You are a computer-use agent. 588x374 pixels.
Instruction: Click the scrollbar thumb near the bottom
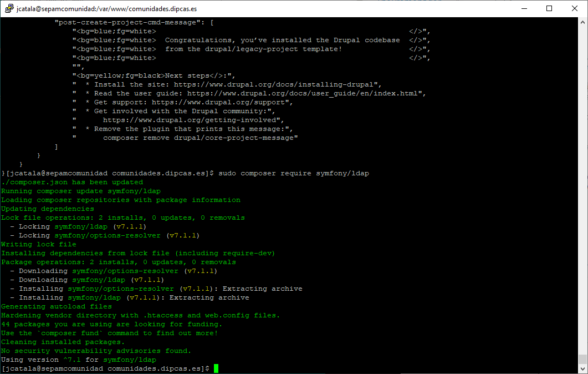(x=583, y=359)
